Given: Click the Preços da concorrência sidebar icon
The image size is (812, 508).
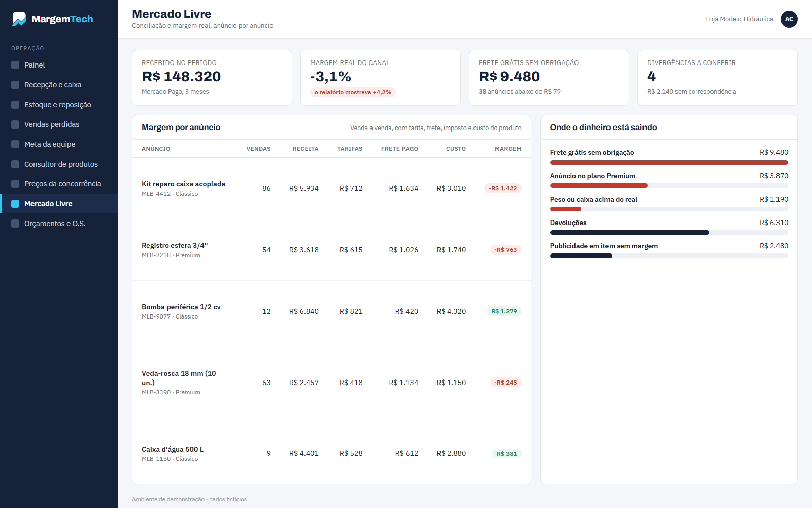Looking at the screenshot, I should 15,184.
